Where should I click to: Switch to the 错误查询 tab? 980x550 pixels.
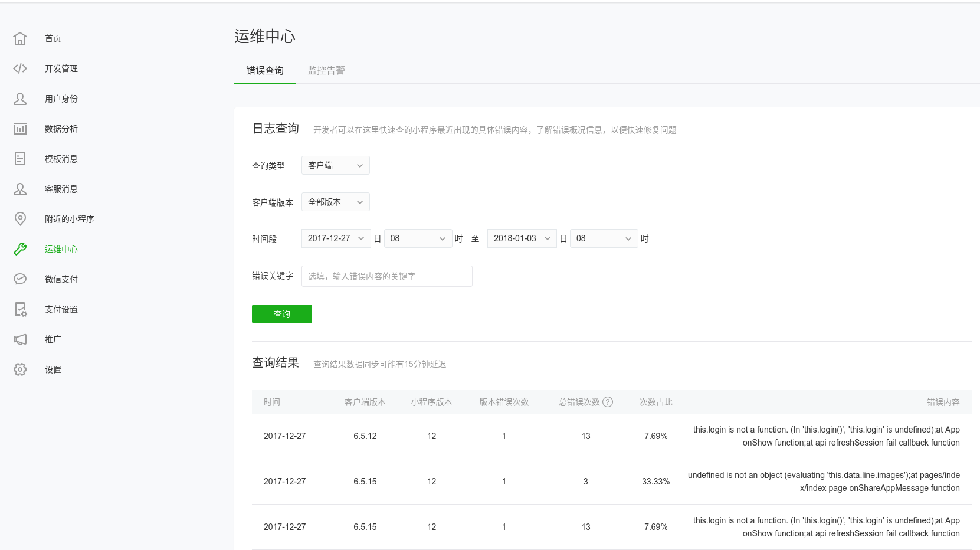click(265, 70)
